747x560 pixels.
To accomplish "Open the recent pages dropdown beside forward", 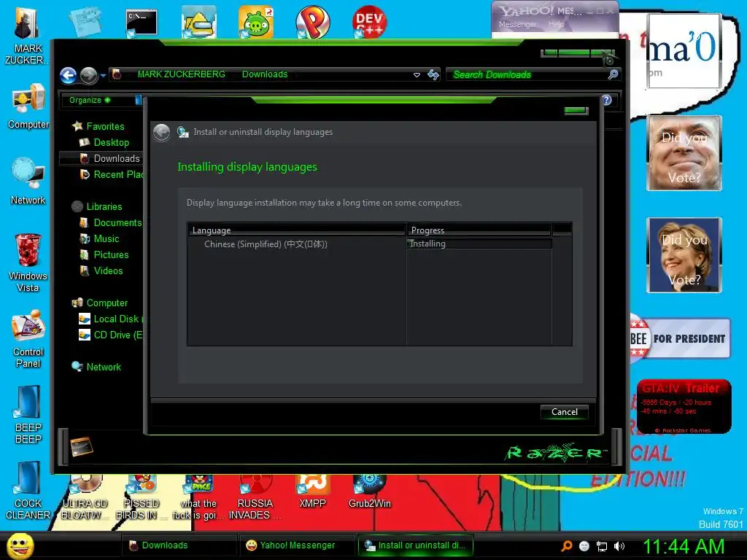I will 103,75.
